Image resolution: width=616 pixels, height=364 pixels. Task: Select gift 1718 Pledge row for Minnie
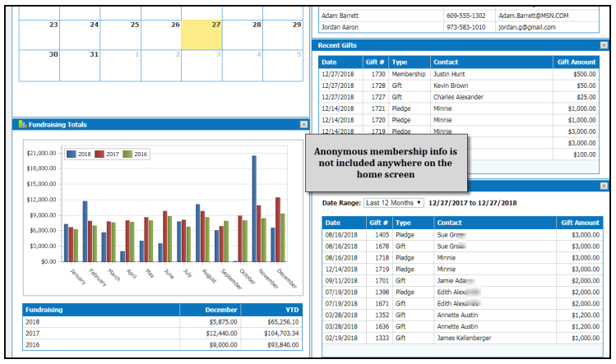(x=462, y=257)
